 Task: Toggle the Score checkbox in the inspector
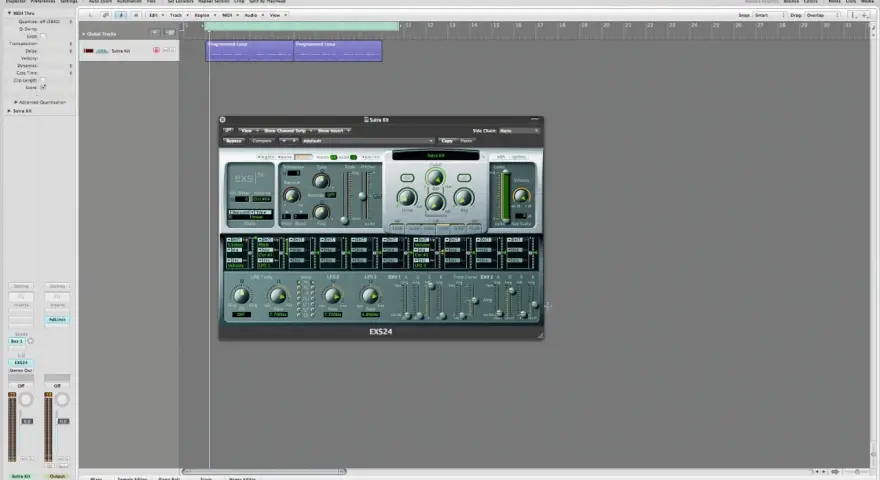(x=43, y=88)
